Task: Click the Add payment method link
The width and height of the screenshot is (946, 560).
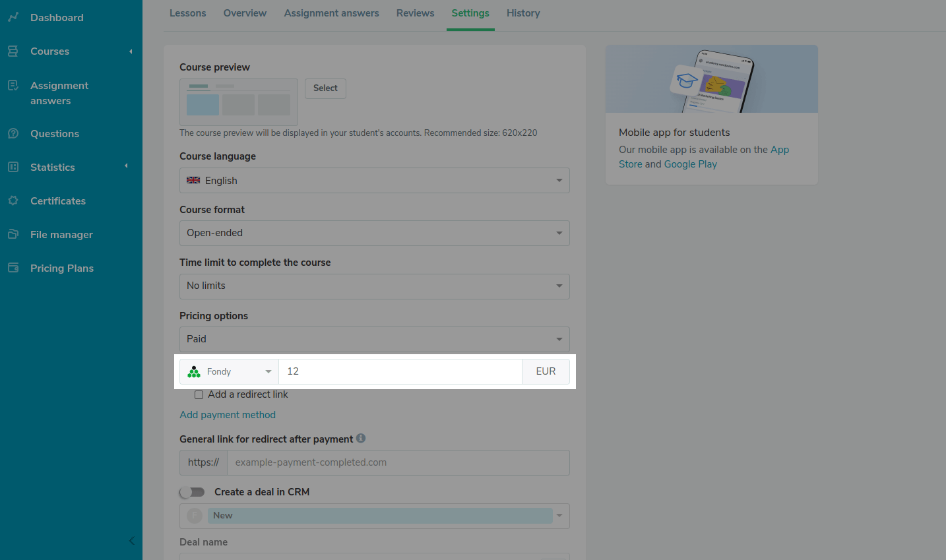Action: click(228, 415)
